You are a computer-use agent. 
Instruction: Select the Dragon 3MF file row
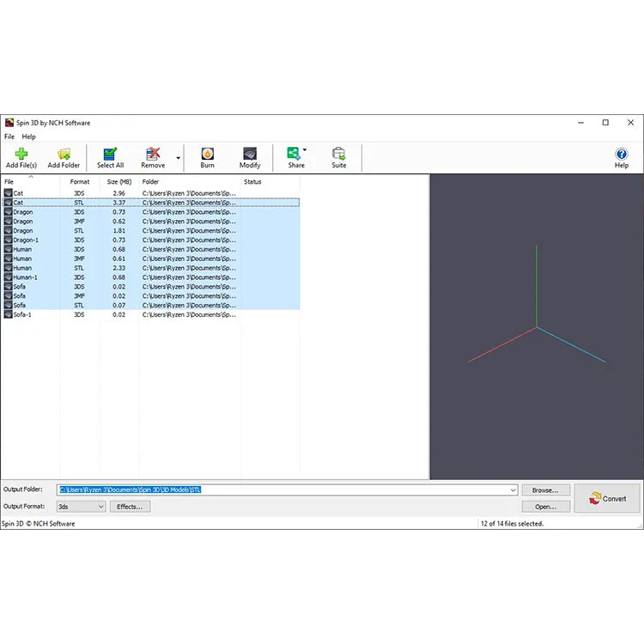(151, 222)
